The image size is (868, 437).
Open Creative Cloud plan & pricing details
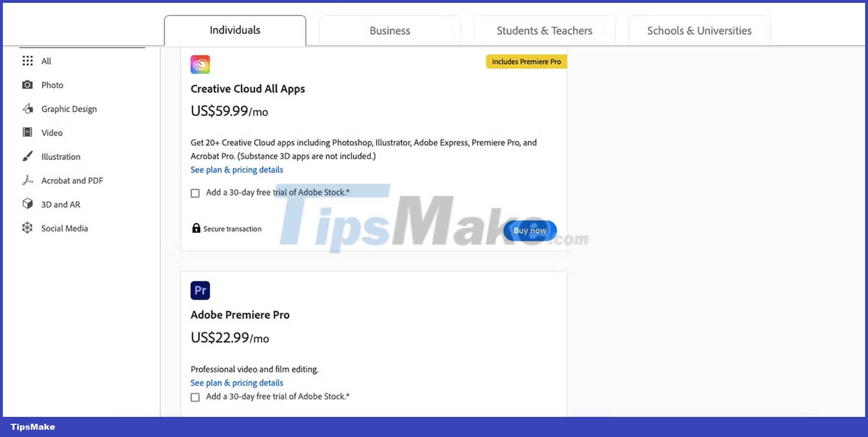pyautogui.click(x=237, y=170)
